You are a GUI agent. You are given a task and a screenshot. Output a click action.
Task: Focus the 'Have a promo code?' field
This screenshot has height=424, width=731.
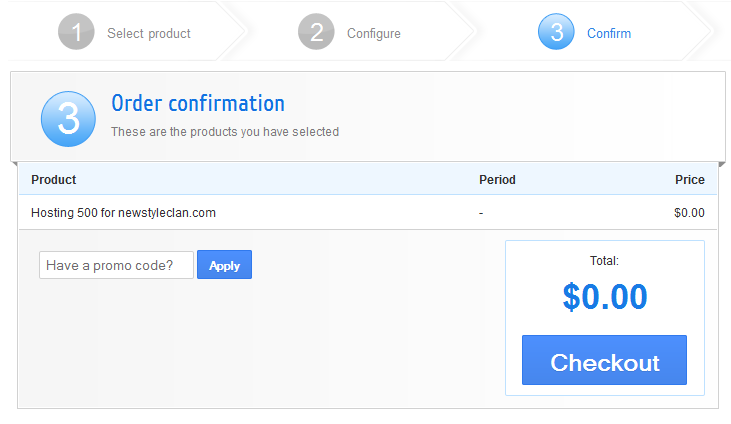point(116,265)
